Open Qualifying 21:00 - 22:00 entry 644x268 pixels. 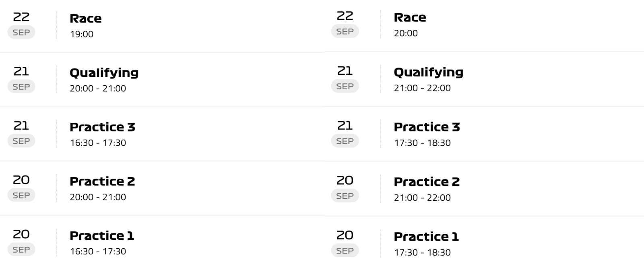click(484, 79)
